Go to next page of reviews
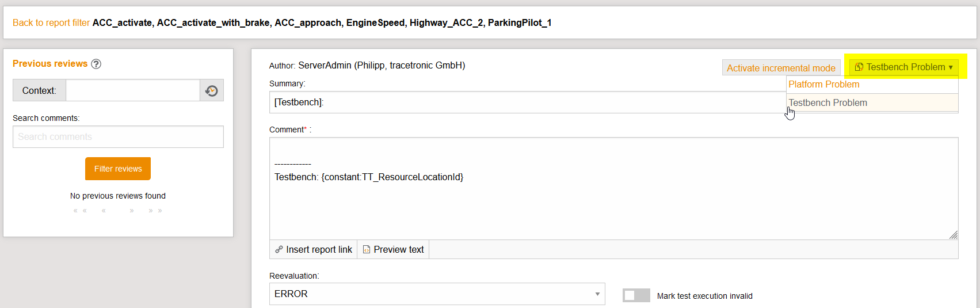The image size is (980, 308). coord(132,211)
